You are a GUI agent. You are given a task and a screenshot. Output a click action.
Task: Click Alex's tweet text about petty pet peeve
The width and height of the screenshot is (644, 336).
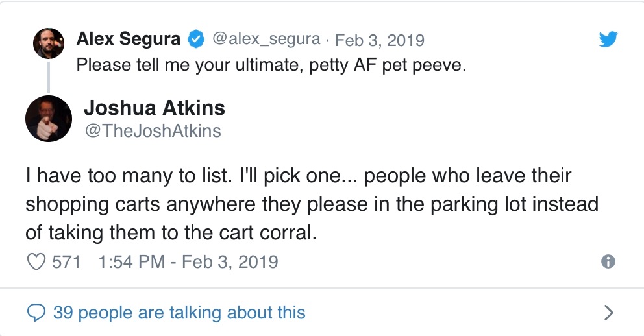point(271,66)
